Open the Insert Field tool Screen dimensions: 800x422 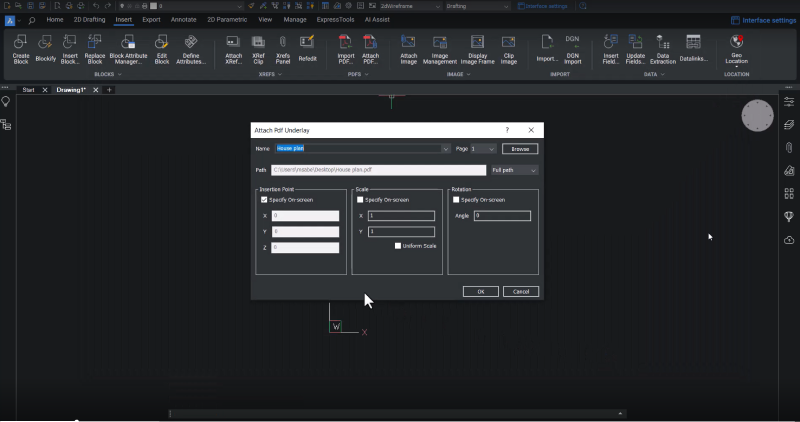pos(611,49)
